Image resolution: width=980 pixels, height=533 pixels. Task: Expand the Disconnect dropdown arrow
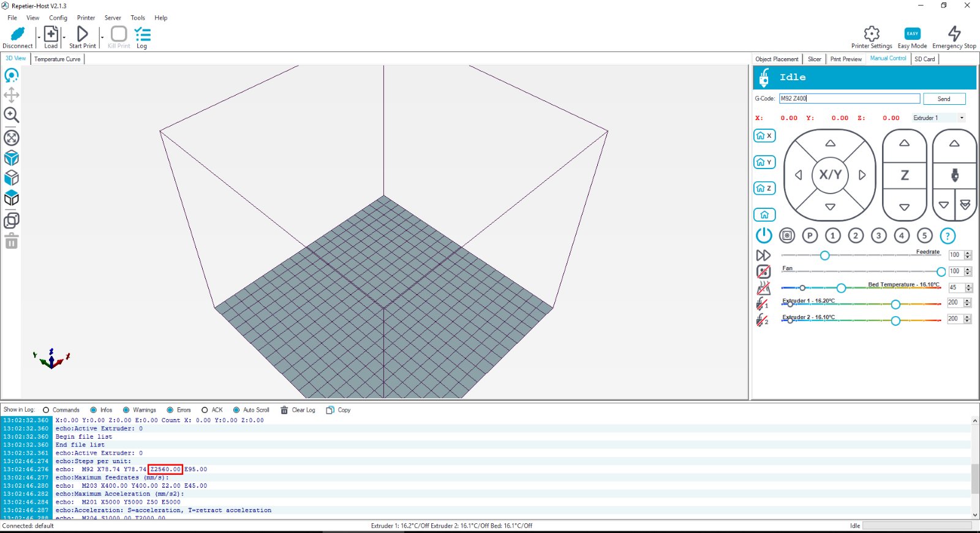pyautogui.click(x=39, y=37)
